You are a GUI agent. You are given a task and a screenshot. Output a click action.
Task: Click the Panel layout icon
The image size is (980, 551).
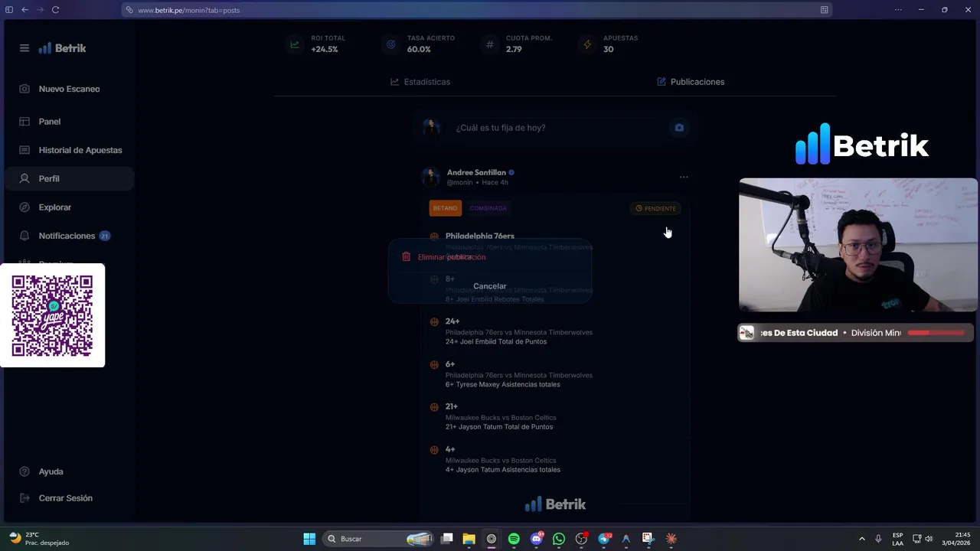click(x=24, y=122)
